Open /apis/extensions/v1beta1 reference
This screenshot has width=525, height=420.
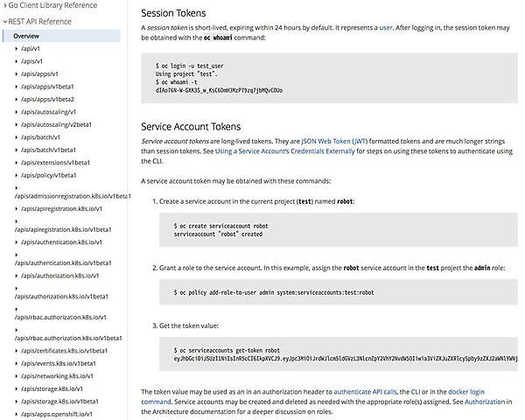point(55,162)
